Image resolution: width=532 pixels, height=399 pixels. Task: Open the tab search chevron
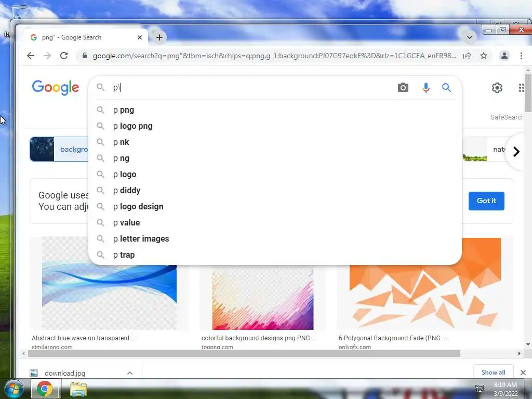coord(470,37)
